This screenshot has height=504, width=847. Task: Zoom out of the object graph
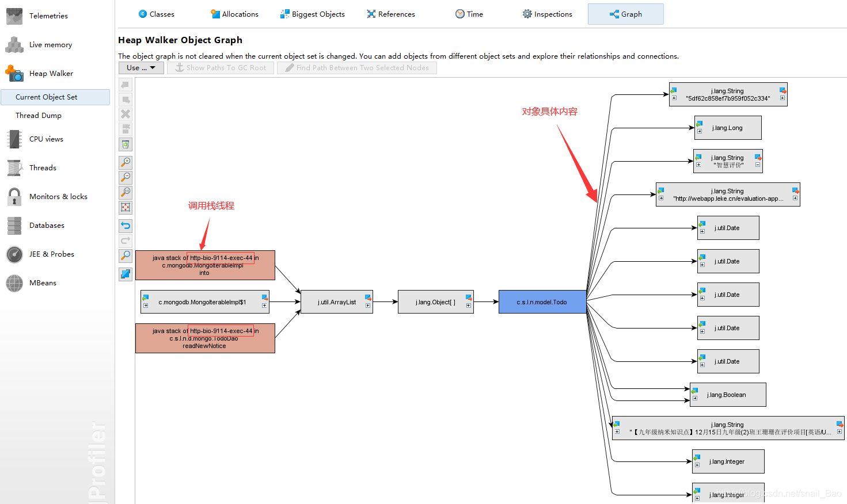pos(126,177)
